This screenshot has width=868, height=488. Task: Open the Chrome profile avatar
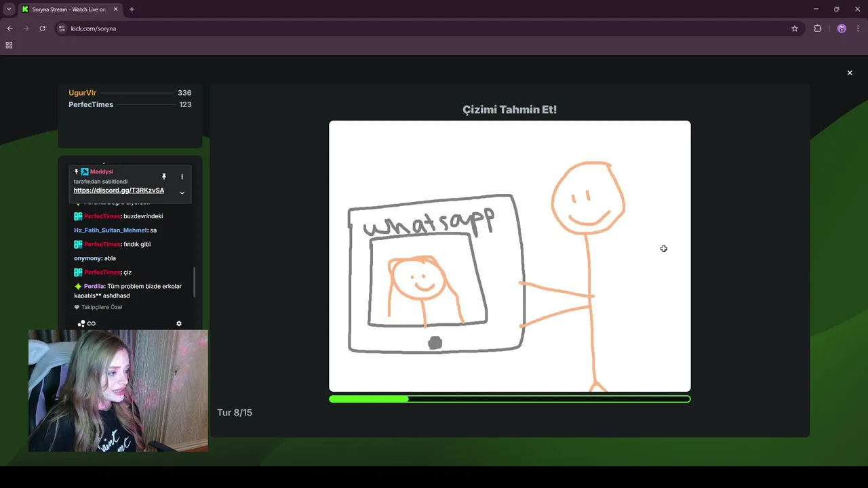click(x=842, y=28)
